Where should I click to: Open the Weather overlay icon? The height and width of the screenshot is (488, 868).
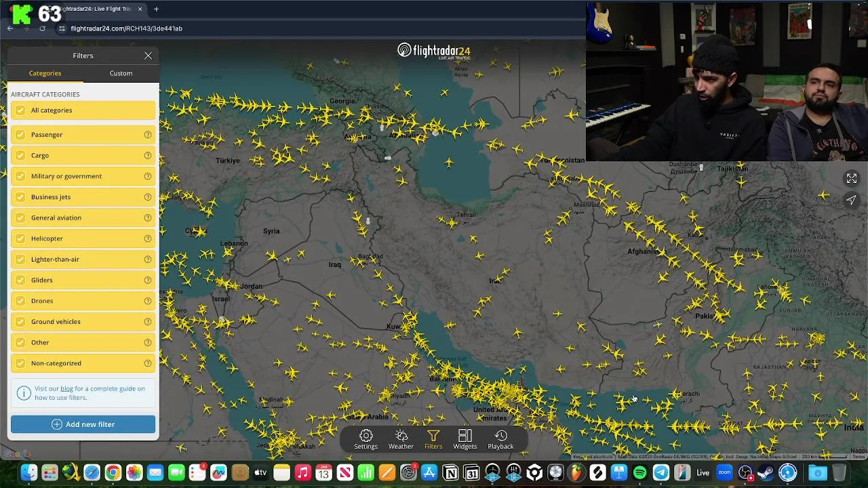[x=401, y=435]
